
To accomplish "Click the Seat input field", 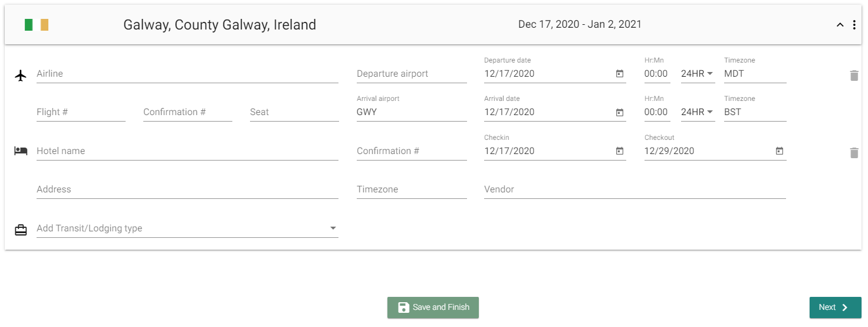I will pyautogui.click(x=294, y=112).
